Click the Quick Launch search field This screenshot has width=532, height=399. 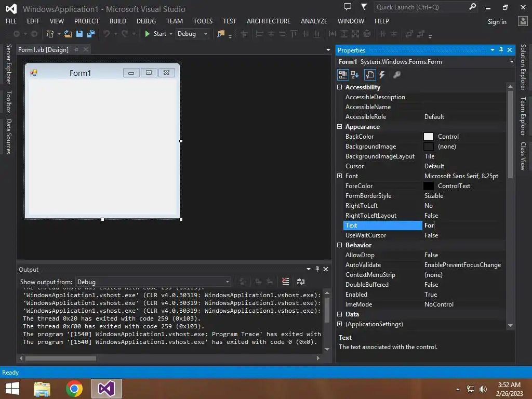pyautogui.click(x=421, y=7)
